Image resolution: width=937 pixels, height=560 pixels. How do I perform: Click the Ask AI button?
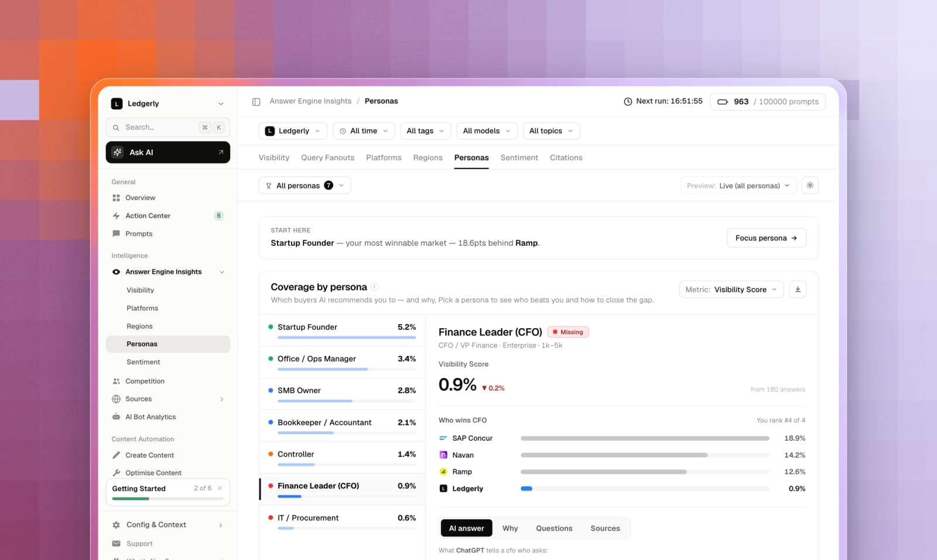pos(167,152)
